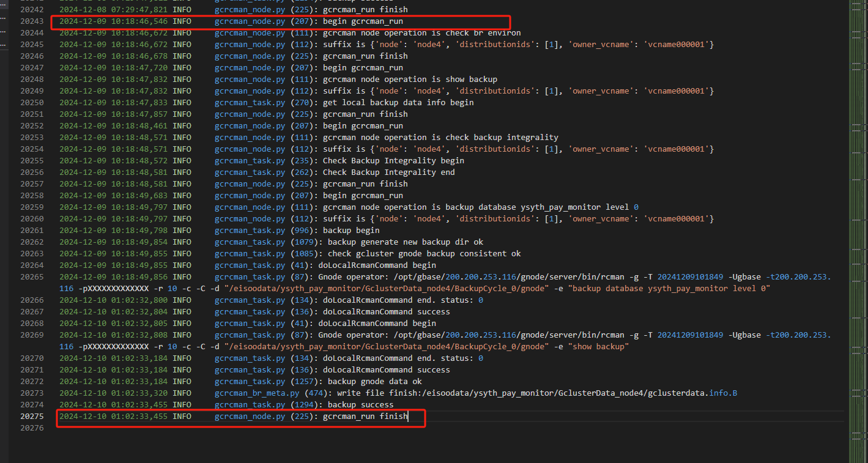The image size is (868, 463).
Task: Select the timestamp 10:18:49,683
Action: 140,196
